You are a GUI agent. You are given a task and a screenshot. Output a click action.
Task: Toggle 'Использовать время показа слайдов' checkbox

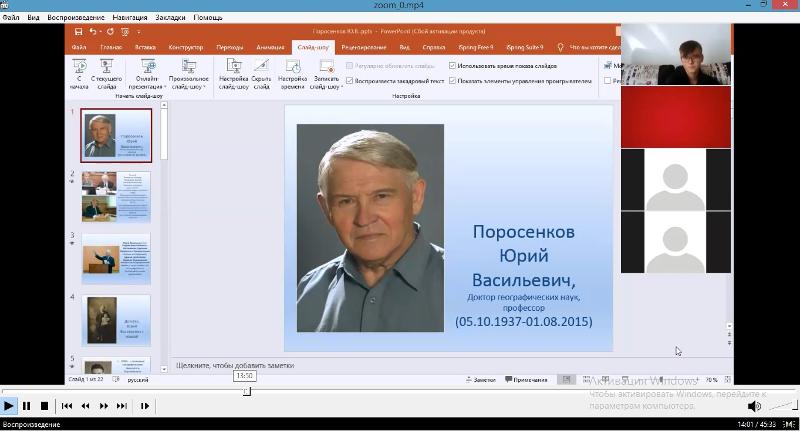(453, 66)
